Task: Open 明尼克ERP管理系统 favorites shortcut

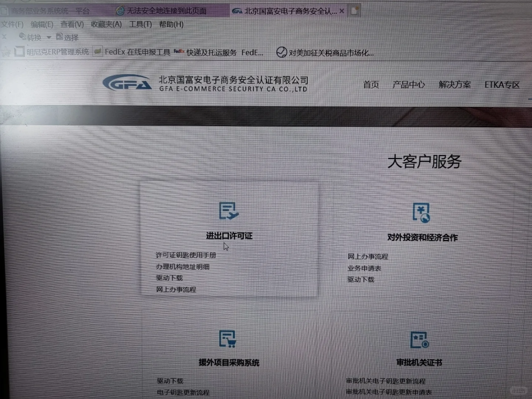Action: coord(57,52)
